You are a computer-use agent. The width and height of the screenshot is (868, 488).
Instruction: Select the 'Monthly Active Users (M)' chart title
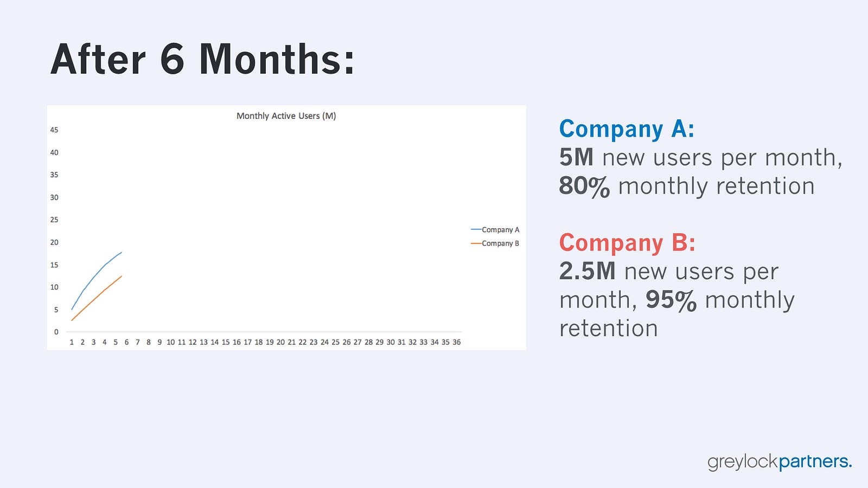[286, 116]
